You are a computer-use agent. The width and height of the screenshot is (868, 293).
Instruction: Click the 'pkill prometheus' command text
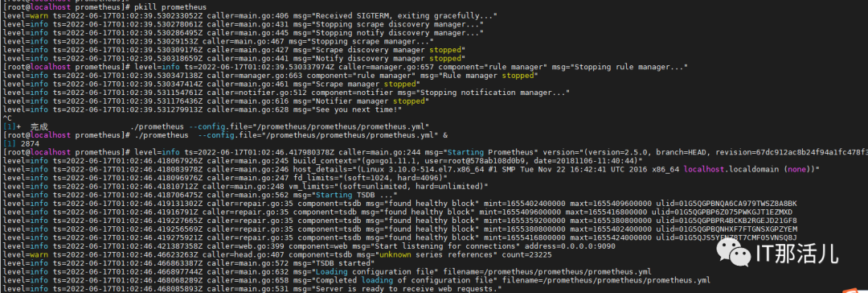tap(170, 7)
